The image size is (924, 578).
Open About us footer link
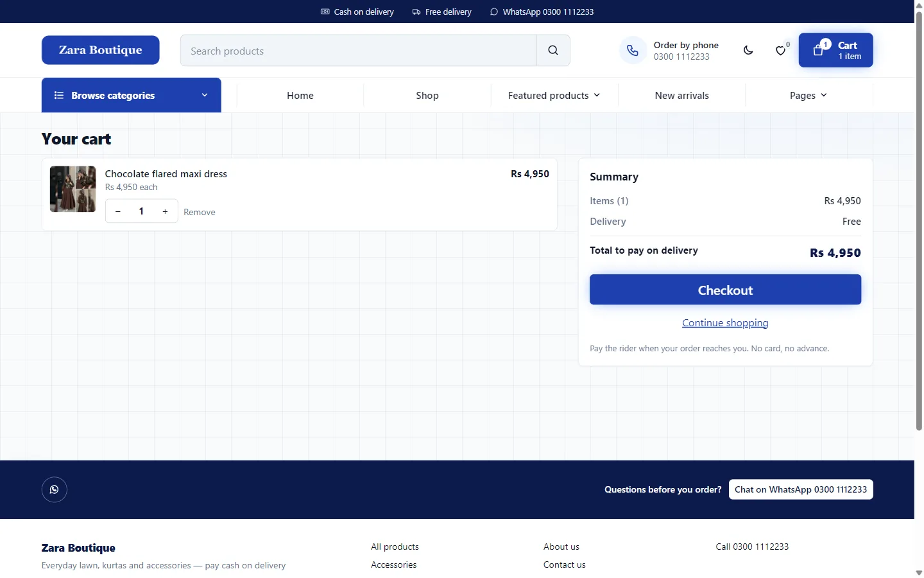point(561,547)
